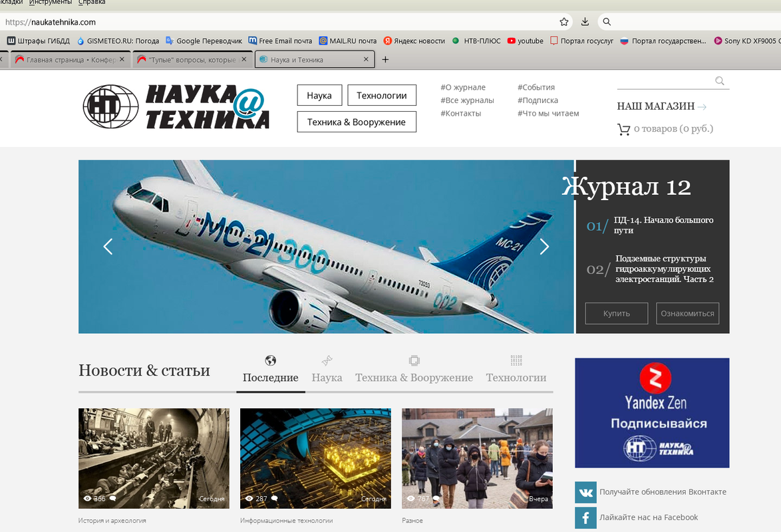781x532 pixels.
Task: Open the #События link
Action: click(536, 87)
